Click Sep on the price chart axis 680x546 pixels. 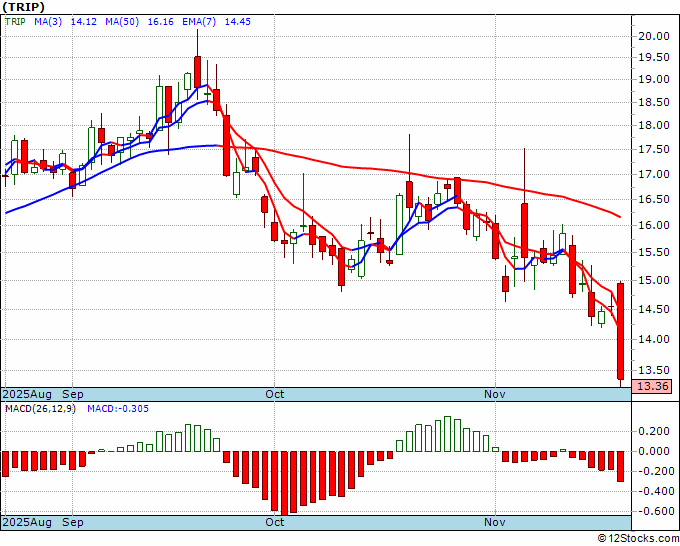click(73, 394)
